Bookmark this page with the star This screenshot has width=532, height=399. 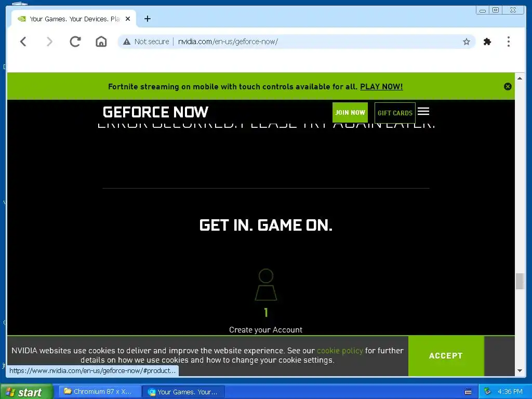coord(467,42)
